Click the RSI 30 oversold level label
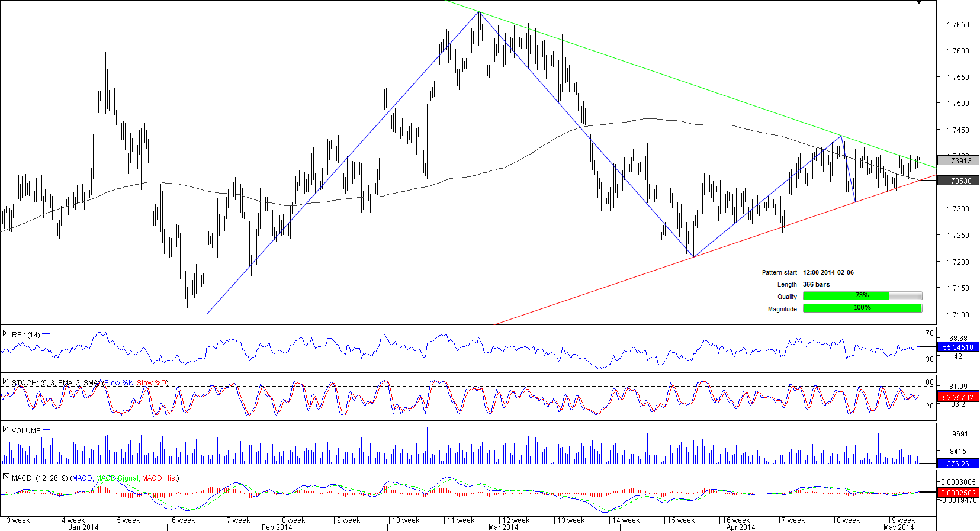This screenshot has height=531, width=980. tap(930, 359)
